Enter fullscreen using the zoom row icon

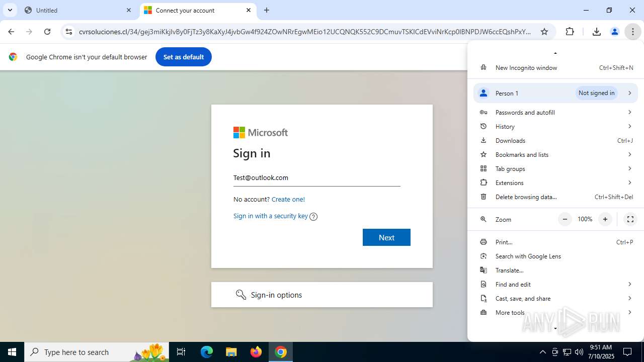[630, 219]
